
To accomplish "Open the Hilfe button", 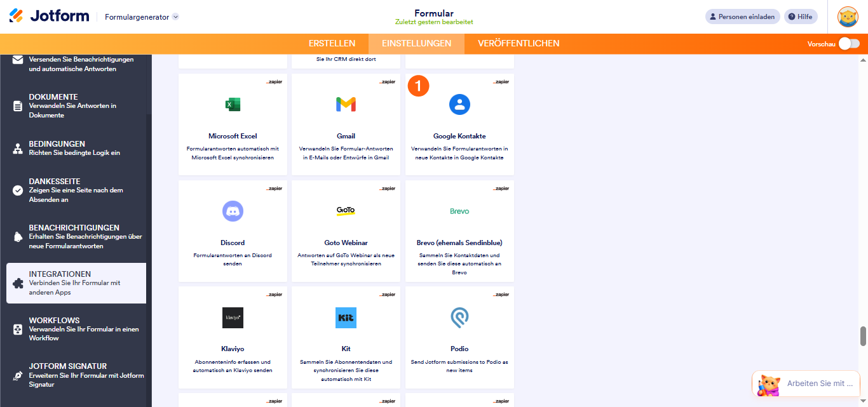I will coord(801,16).
